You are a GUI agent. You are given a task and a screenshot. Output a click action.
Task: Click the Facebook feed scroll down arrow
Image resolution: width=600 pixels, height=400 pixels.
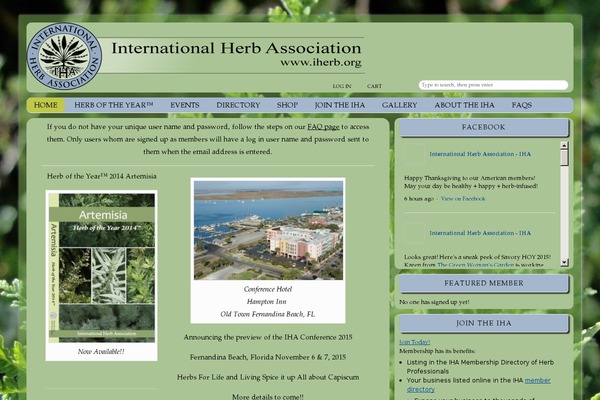pos(564,262)
